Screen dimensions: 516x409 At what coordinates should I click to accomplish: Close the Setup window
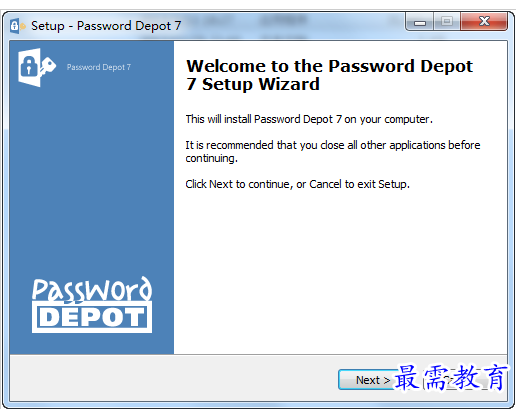484,21
